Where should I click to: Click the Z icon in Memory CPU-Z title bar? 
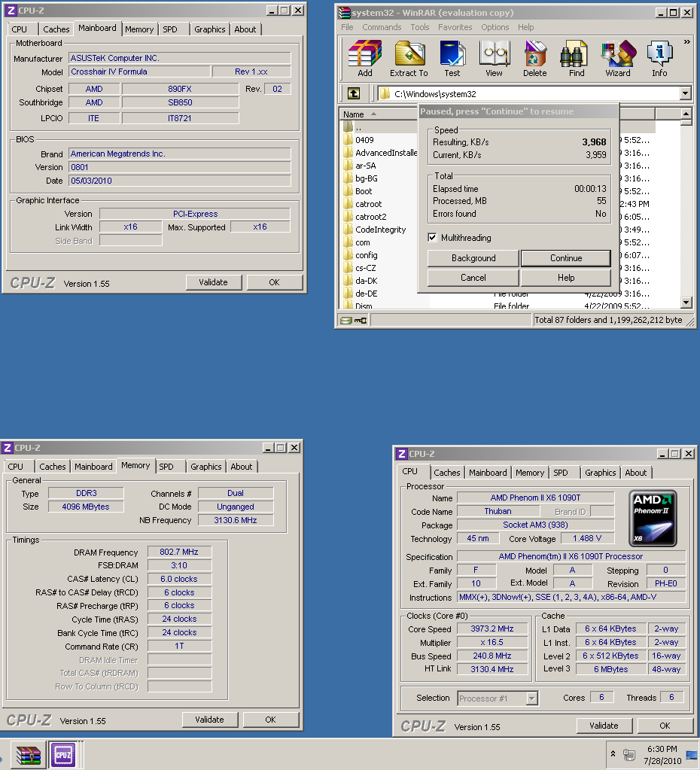coord(8,448)
